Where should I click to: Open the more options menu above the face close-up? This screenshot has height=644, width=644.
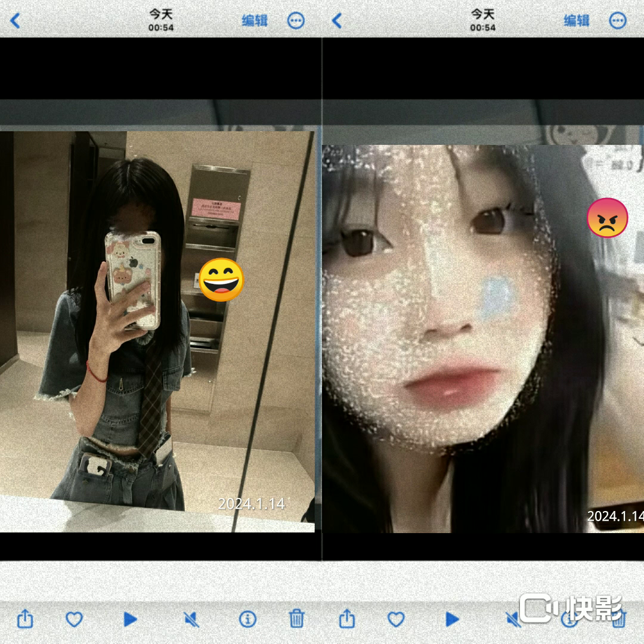618,21
